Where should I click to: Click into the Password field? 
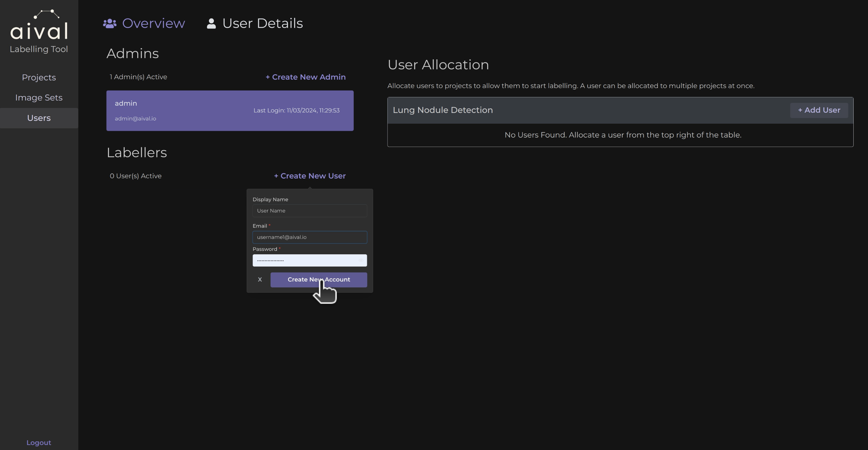[310, 260]
